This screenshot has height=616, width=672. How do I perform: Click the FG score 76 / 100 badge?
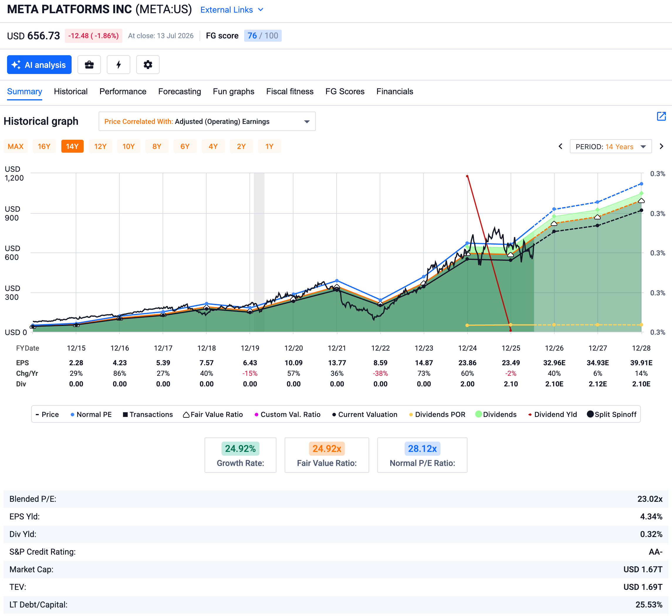[x=263, y=36]
